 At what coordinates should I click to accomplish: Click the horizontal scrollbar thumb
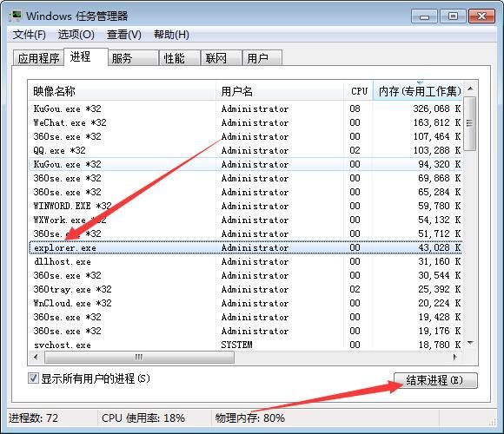[x=139, y=357]
